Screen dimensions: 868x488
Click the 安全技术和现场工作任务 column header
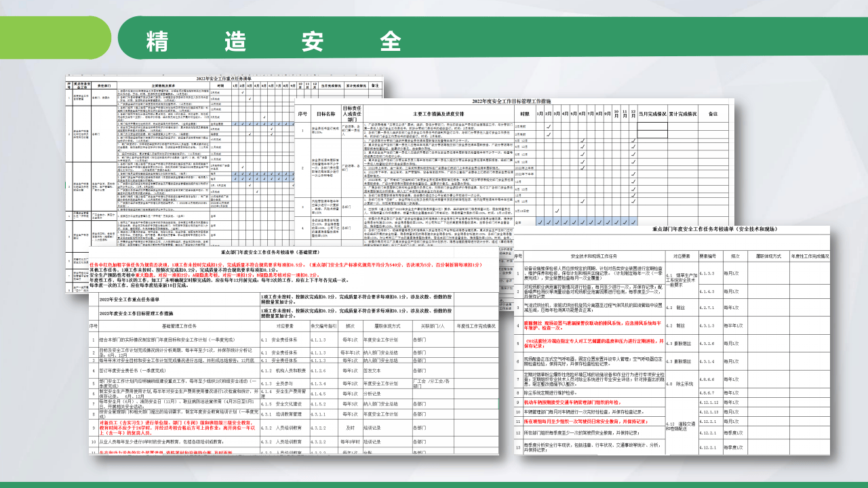(594, 257)
